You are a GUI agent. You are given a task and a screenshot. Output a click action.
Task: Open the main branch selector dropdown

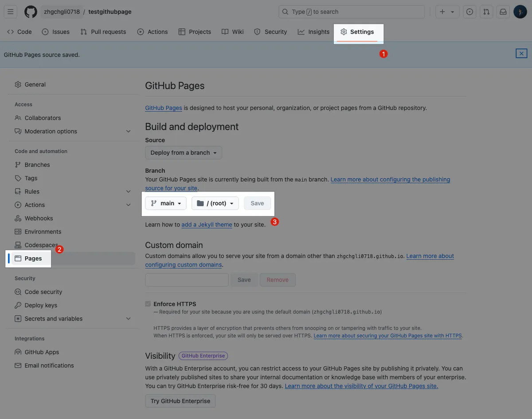coord(166,203)
